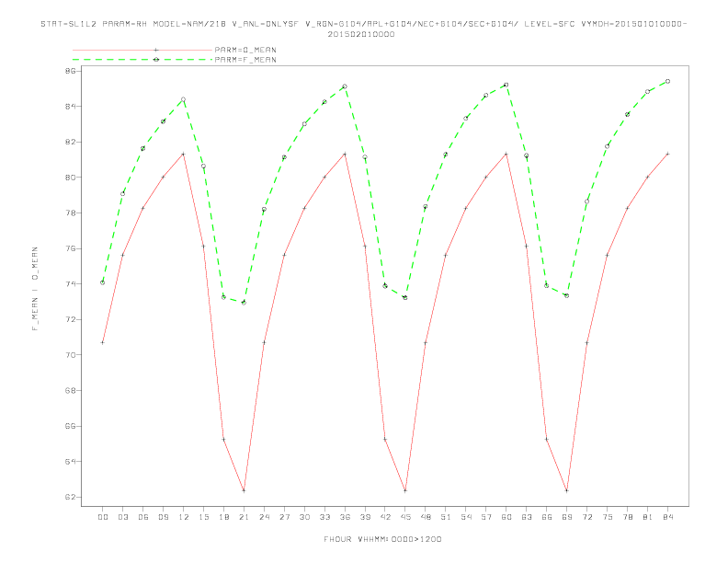Click x-axis forecast hour label 03
Screen dimensions: 728x563
(x=122, y=517)
